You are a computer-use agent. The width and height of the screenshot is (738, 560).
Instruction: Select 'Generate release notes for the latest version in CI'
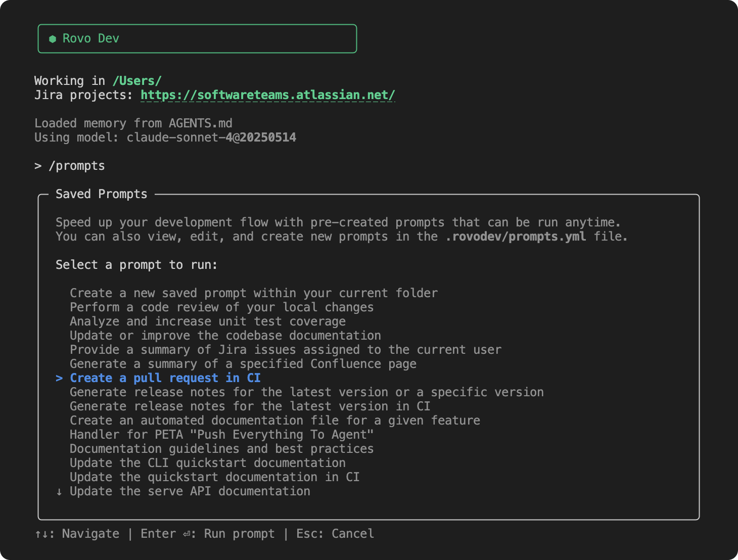click(250, 406)
